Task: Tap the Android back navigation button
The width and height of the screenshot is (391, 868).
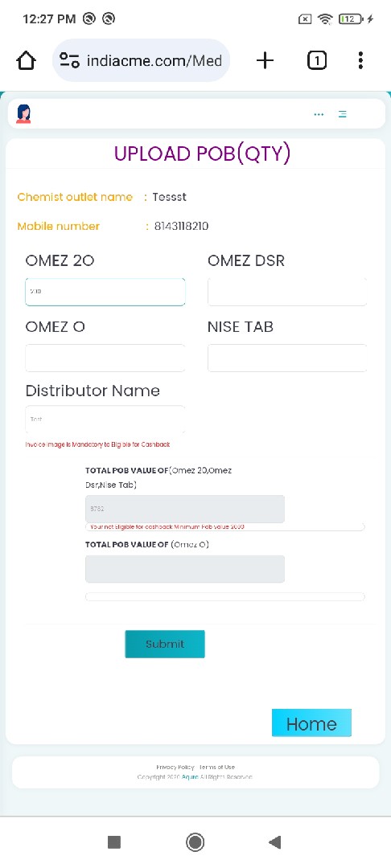Action: pos(274,842)
